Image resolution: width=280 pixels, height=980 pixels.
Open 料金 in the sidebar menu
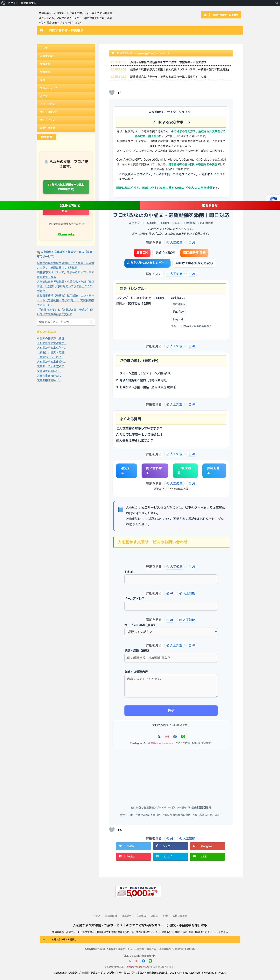click(66, 80)
